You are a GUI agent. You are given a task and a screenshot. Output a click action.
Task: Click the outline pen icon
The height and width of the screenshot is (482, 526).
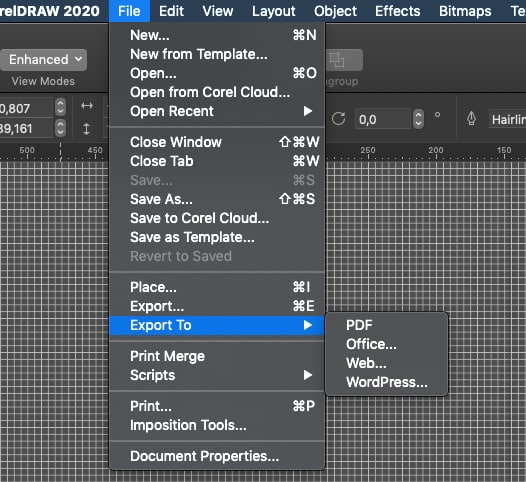click(x=471, y=118)
